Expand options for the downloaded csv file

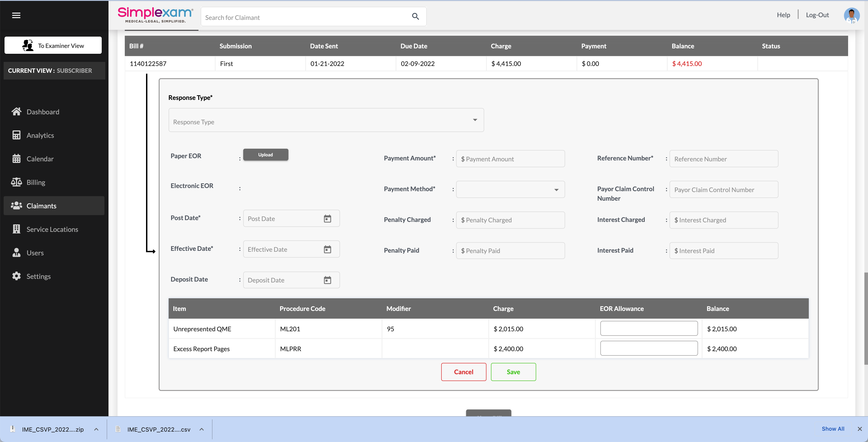[x=201, y=429]
